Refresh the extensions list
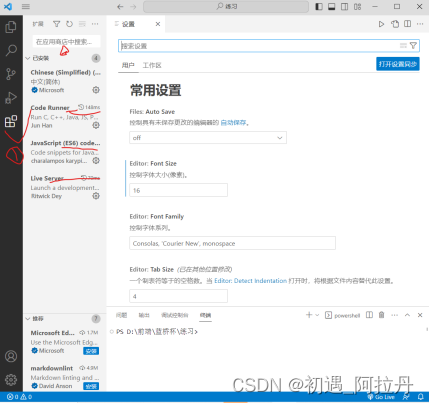Screen dimensions: 429x404 (x=69, y=24)
